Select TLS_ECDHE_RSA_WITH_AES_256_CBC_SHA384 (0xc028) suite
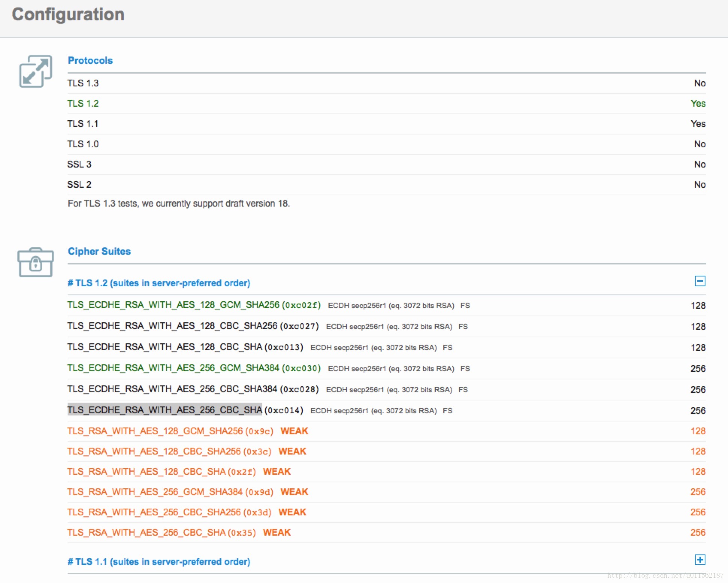This screenshot has width=728, height=583. point(193,389)
